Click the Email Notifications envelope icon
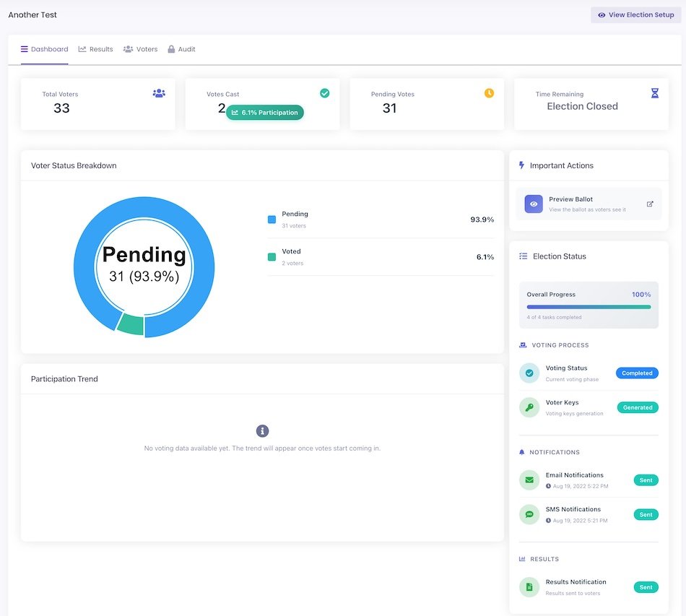 (529, 480)
